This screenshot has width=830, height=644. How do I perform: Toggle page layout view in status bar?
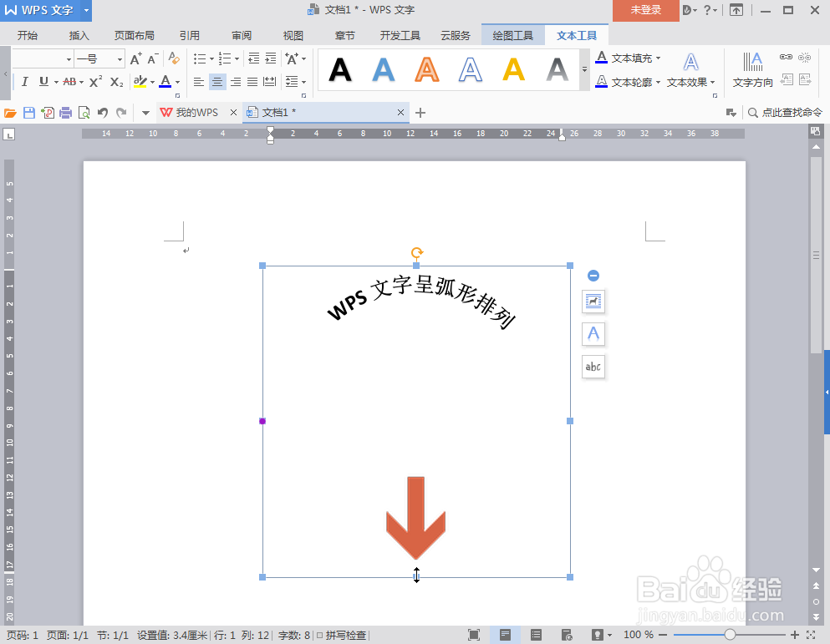tap(505, 635)
